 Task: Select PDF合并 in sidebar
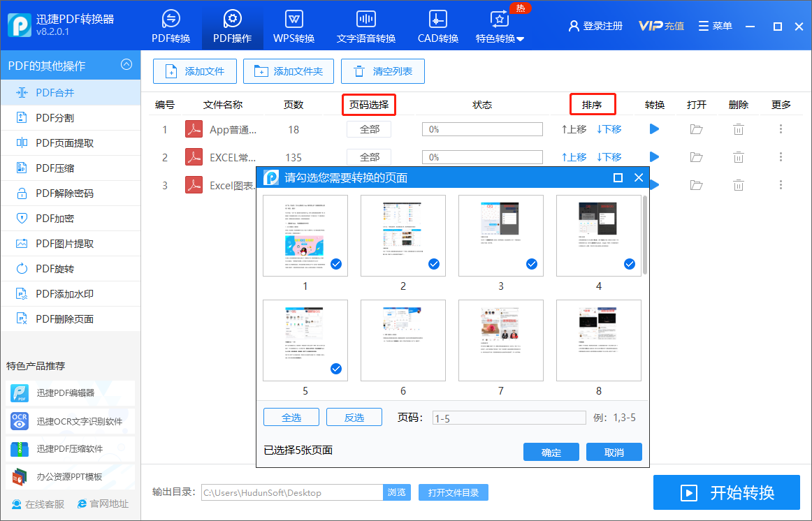[71, 93]
